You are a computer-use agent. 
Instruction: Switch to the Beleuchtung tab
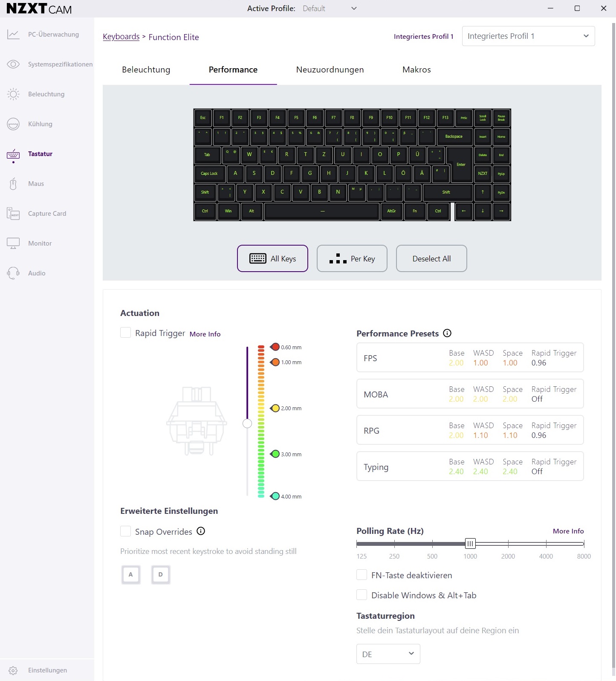click(x=146, y=70)
